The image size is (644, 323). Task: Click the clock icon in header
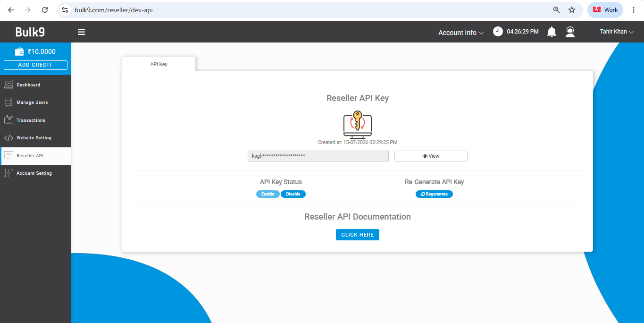pyautogui.click(x=498, y=32)
